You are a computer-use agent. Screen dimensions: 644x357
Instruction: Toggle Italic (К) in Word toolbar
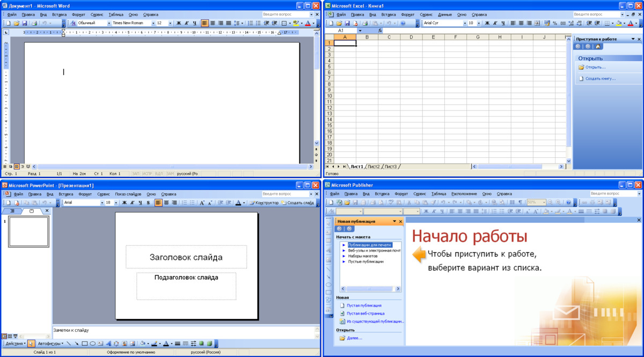pos(187,23)
